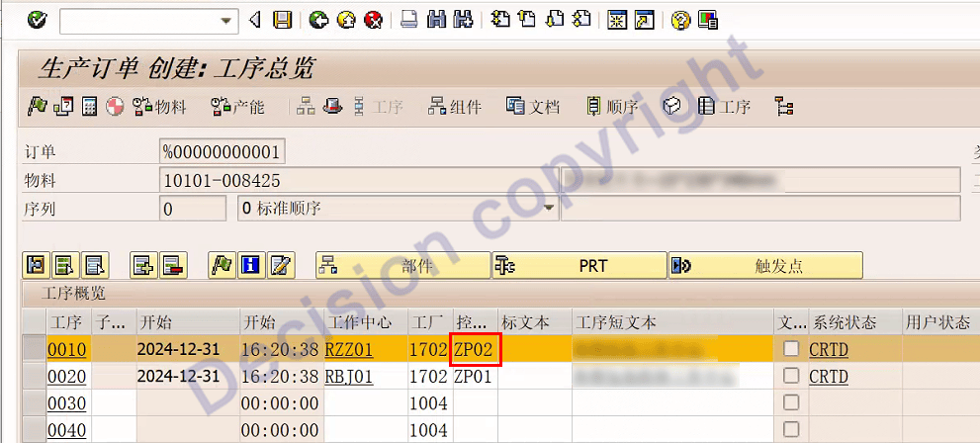Toggle the checkbox in operation 0030 row
The image size is (980, 443).
click(x=791, y=402)
